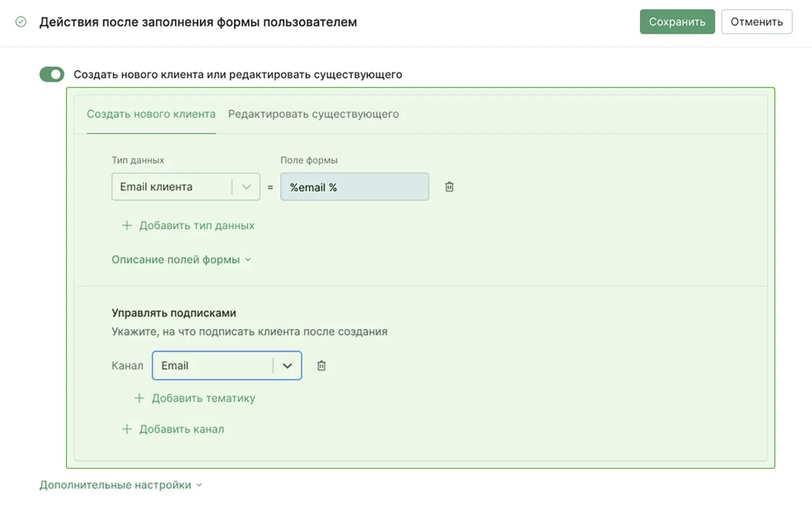
Task: Switch to Редактировать существующего tab
Action: pyautogui.click(x=313, y=114)
